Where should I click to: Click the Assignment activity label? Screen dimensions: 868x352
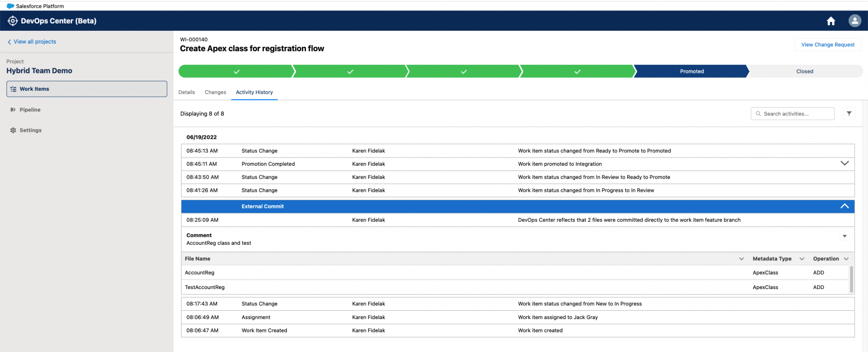coord(256,317)
